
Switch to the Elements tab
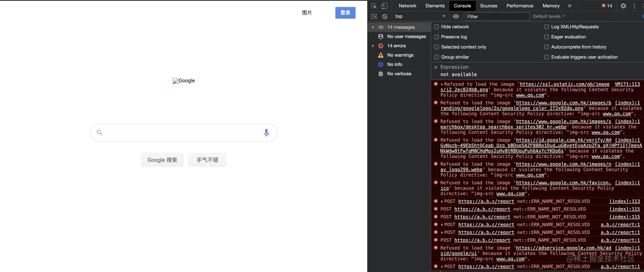coord(435,6)
